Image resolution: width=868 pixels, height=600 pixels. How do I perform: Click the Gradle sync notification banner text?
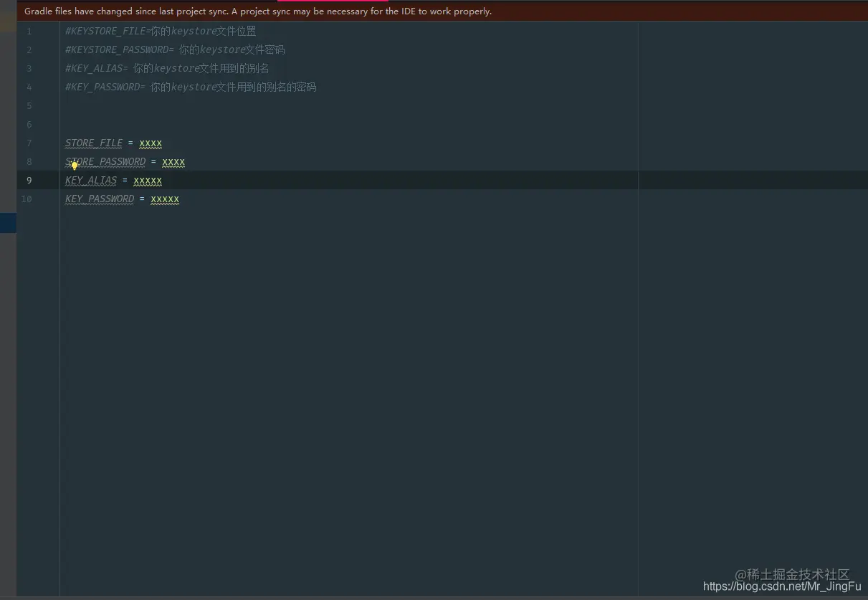258,11
